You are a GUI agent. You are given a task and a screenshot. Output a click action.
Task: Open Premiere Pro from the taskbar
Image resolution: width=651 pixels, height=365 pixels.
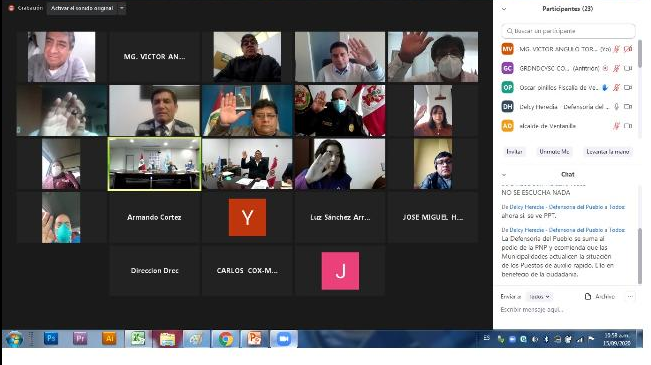80,338
